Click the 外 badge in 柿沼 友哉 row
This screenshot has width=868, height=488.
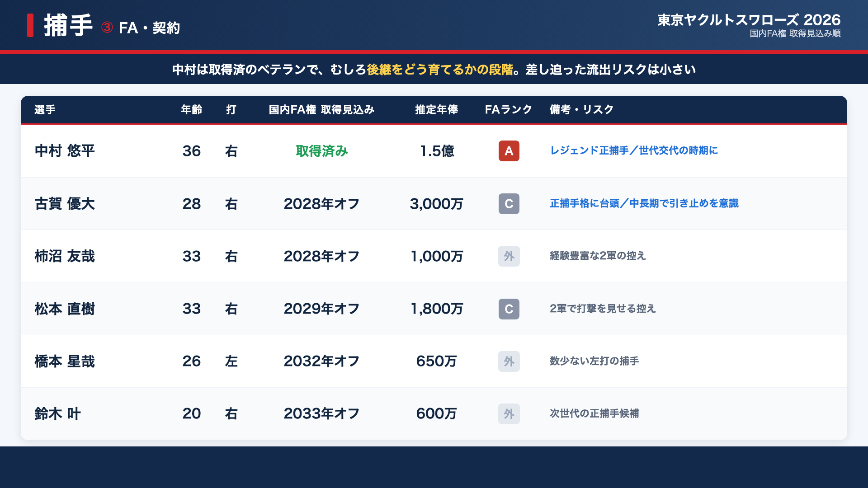[x=509, y=256]
